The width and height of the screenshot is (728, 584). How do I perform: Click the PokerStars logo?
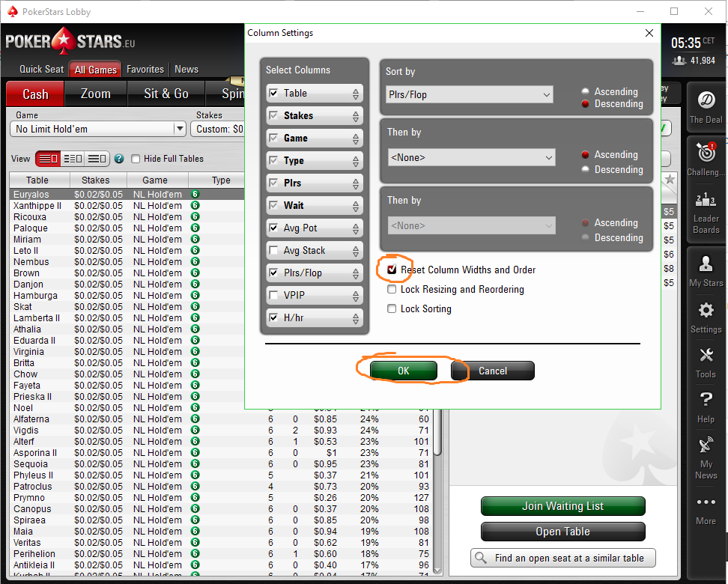(70, 42)
